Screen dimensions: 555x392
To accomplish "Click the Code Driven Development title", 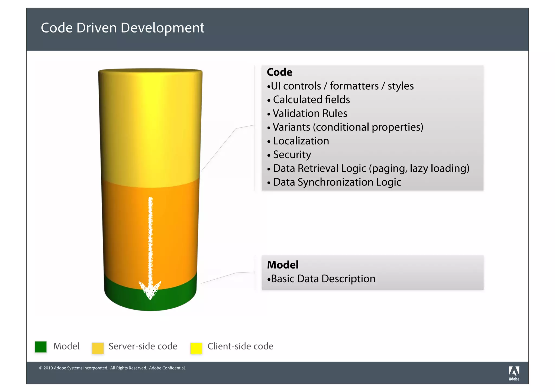I will [x=122, y=28].
